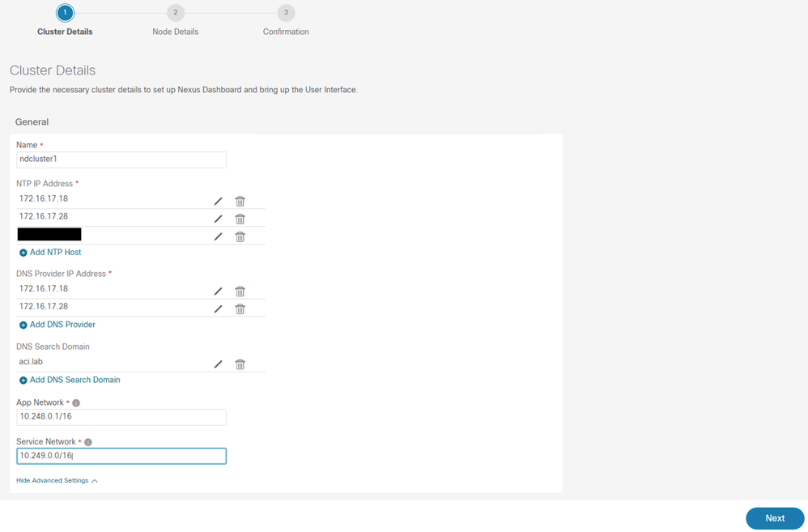Show Service Network info tooltip icon
This screenshot has height=532, width=808.
pos(88,442)
